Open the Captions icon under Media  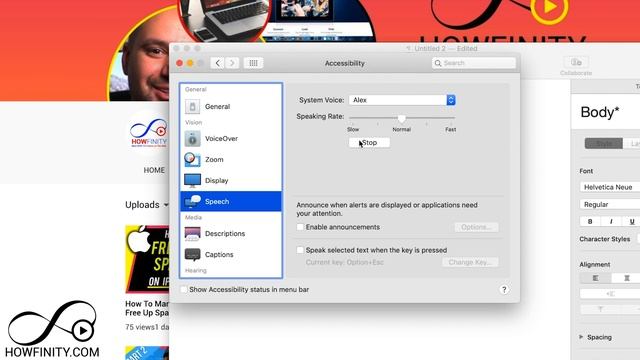click(192, 255)
